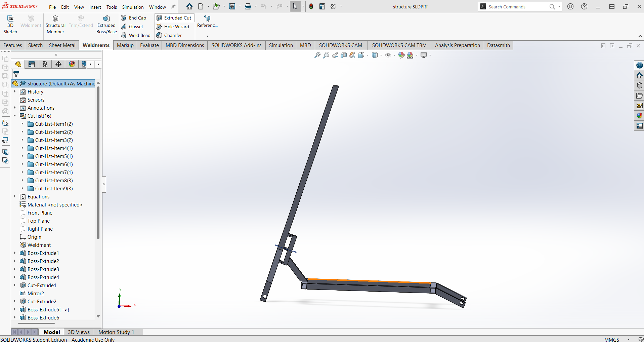Apply the Chamfer tool
Screen dimensions: 644x342
tap(169, 35)
